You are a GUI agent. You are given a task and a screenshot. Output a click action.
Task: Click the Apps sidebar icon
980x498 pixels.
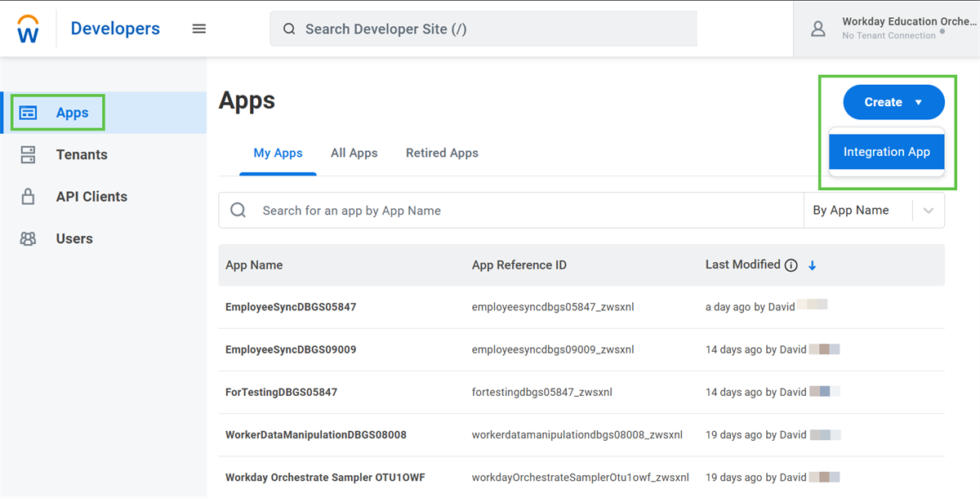(28, 113)
